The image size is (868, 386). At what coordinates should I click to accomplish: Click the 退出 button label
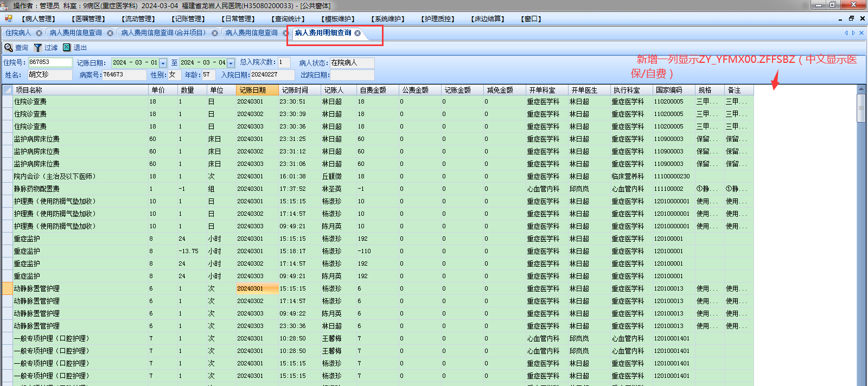(x=80, y=48)
